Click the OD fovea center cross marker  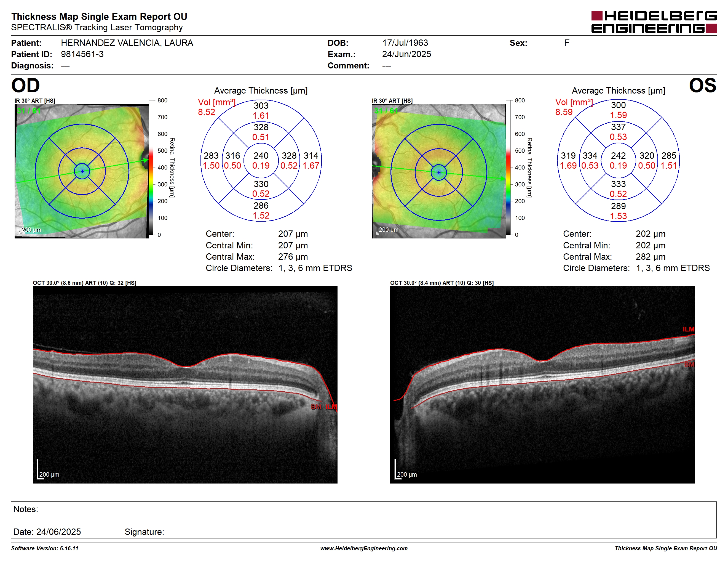click(x=82, y=171)
